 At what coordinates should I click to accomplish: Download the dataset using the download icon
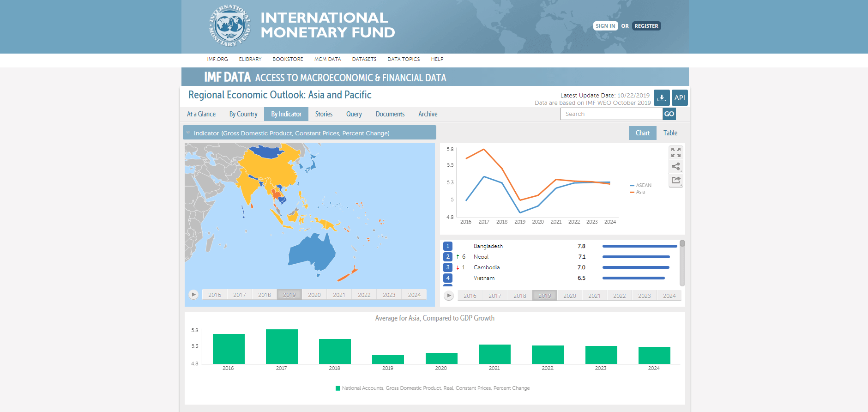coord(662,97)
